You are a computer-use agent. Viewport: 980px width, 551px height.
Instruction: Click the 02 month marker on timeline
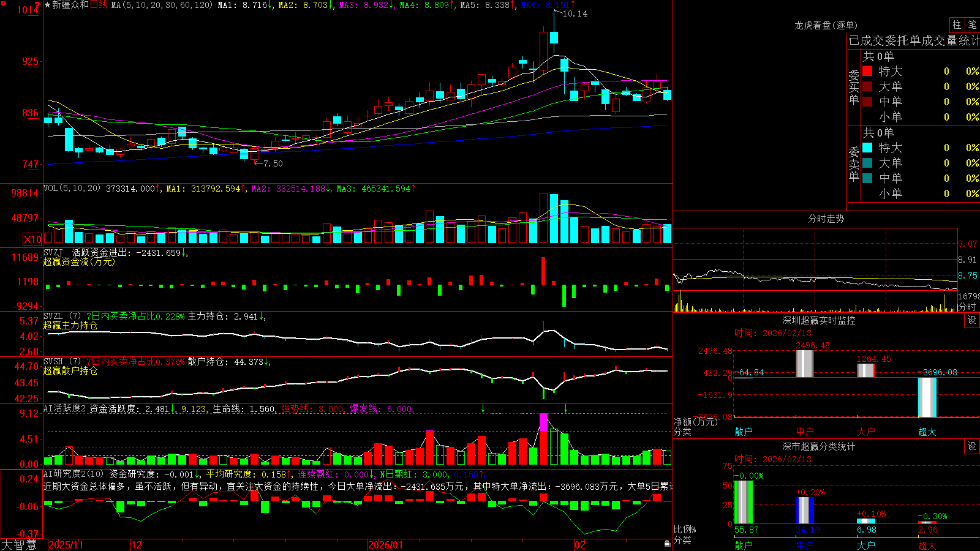pyautogui.click(x=579, y=545)
